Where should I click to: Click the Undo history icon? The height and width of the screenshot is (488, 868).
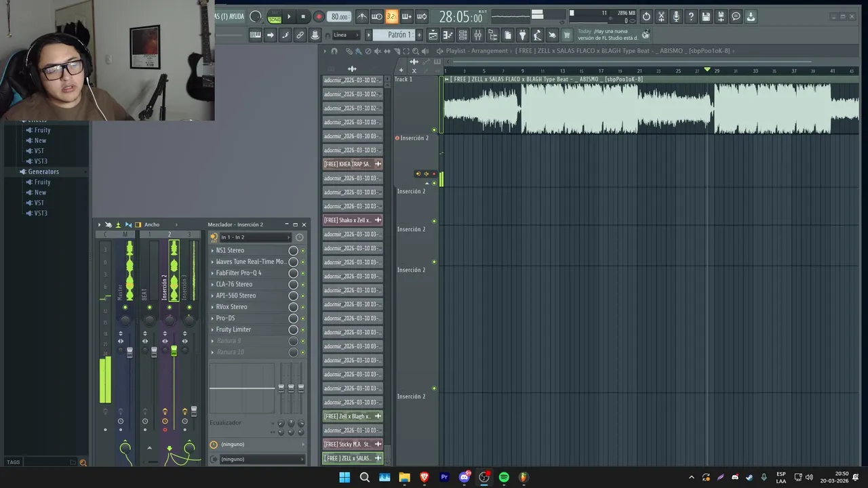point(646,16)
